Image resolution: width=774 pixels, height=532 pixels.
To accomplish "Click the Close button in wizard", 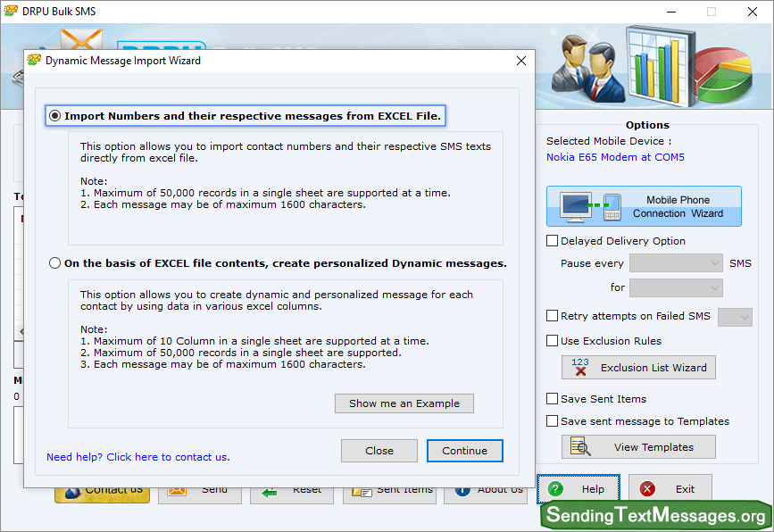I will point(379,451).
